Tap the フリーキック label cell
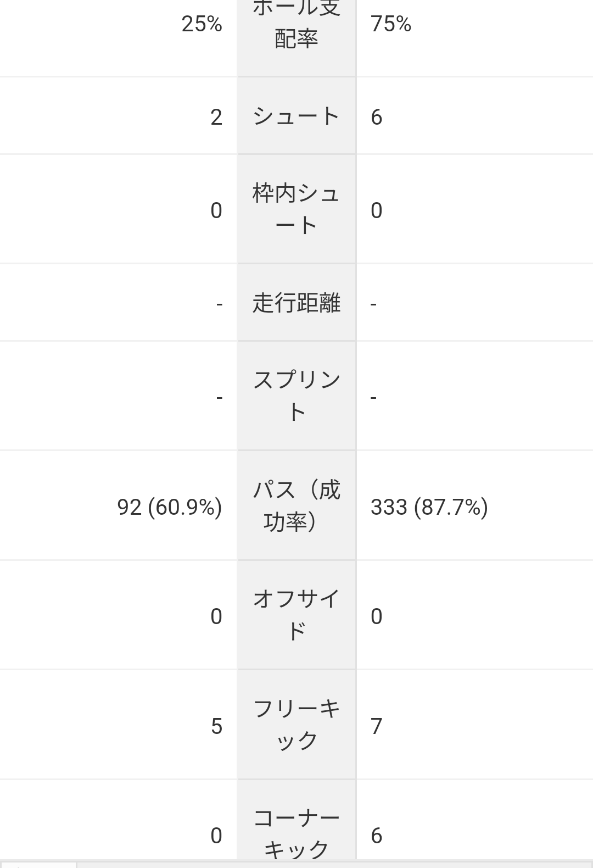The width and height of the screenshot is (593, 868). [x=296, y=725]
